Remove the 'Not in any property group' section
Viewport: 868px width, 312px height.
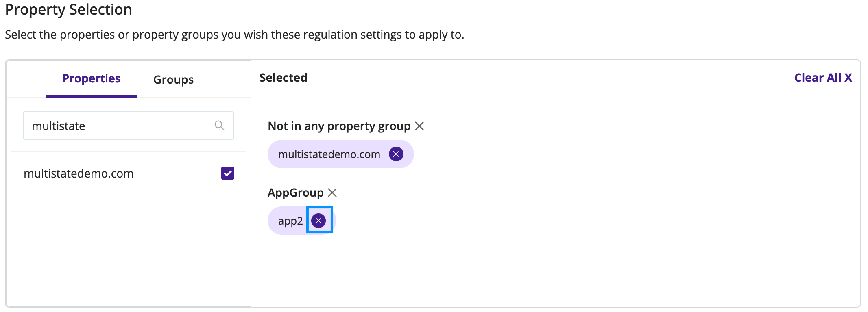[419, 126]
